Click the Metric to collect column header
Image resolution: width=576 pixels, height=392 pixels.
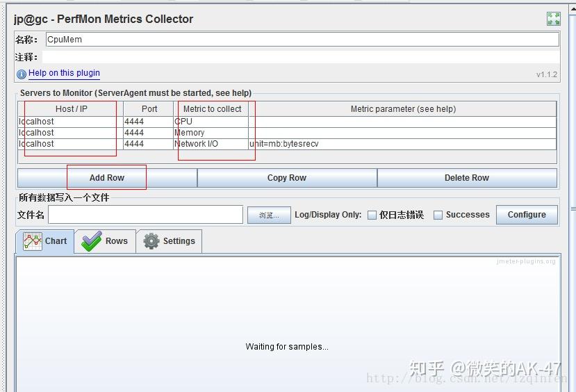211,109
